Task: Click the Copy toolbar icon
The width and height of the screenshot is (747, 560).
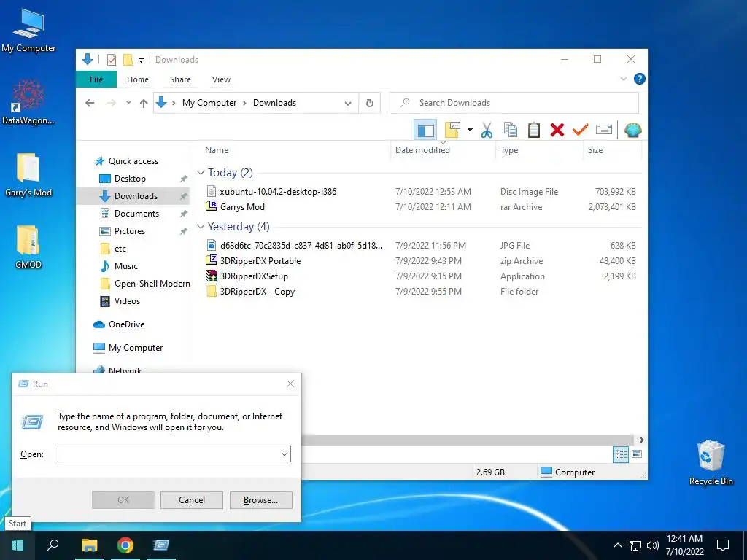Action: pos(510,130)
